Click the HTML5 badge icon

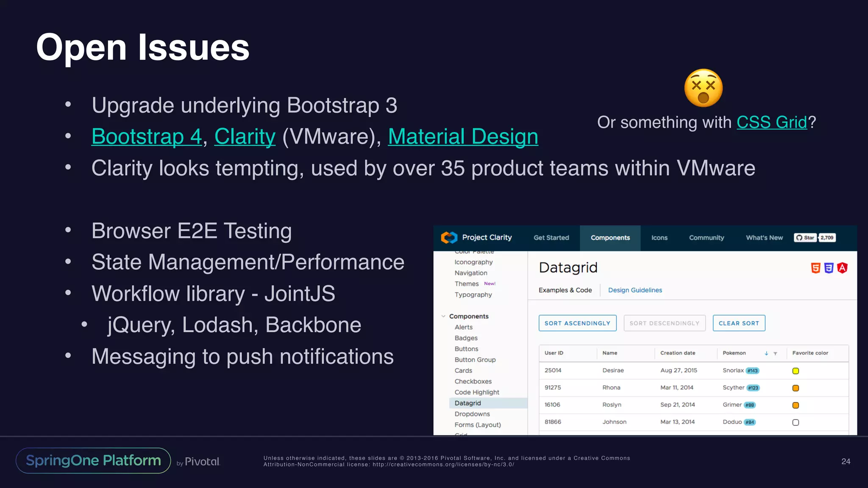point(815,268)
